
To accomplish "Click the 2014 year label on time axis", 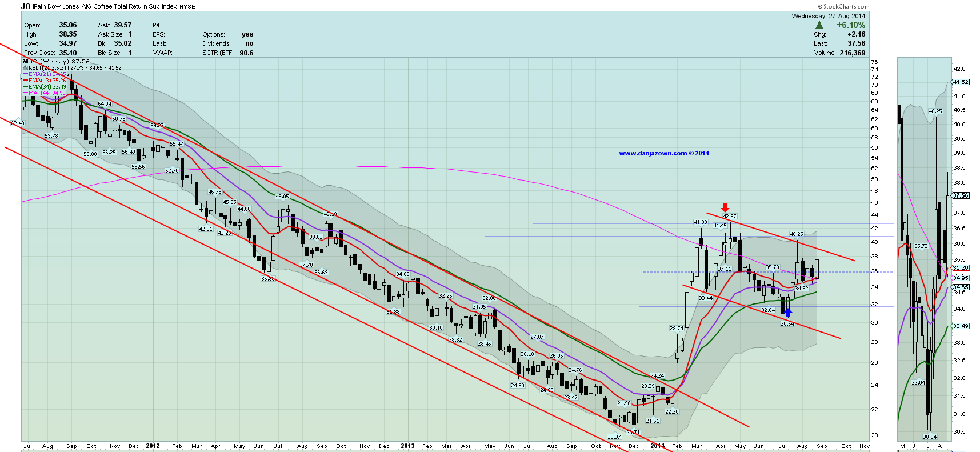I will tap(657, 446).
